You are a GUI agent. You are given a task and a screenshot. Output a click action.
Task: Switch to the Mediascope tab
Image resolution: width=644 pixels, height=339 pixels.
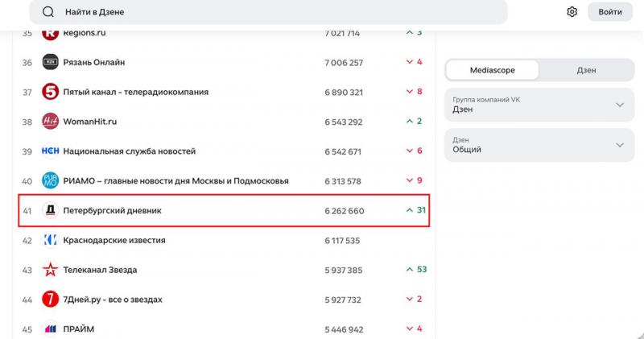pyautogui.click(x=492, y=70)
